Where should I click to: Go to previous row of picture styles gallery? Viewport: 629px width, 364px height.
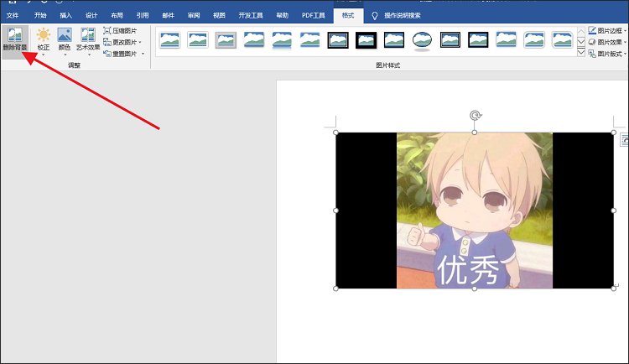(581, 31)
